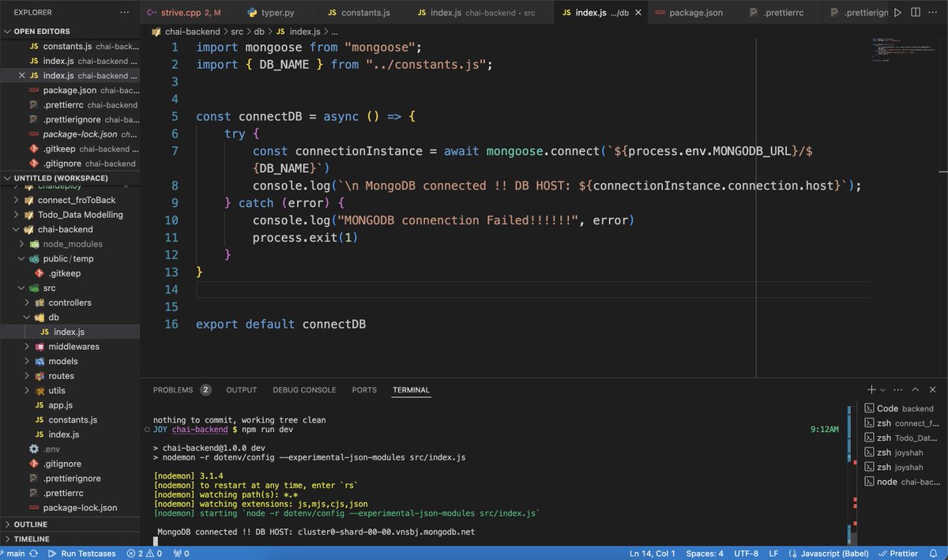Open terminal launch profile dropdown arrow
Screen dimensions: 948x560
click(882, 389)
